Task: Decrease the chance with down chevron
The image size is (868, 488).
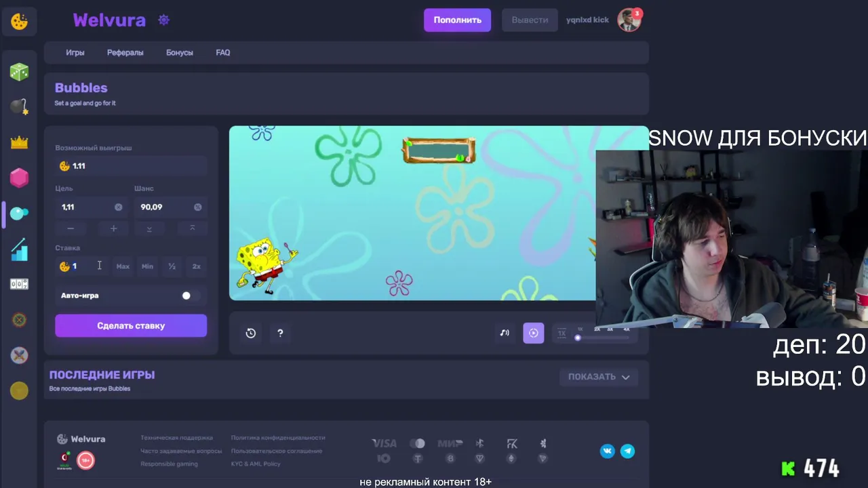Action: 149,228
